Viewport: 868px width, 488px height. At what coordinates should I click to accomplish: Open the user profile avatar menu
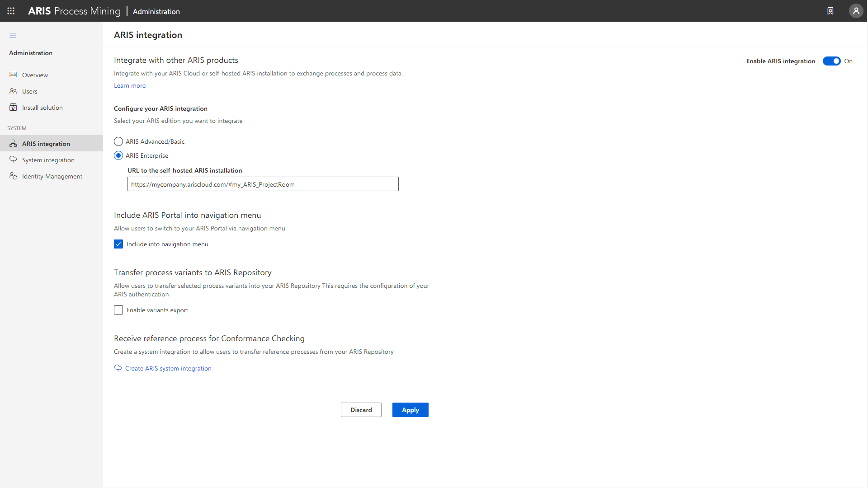pyautogui.click(x=856, y=11)
